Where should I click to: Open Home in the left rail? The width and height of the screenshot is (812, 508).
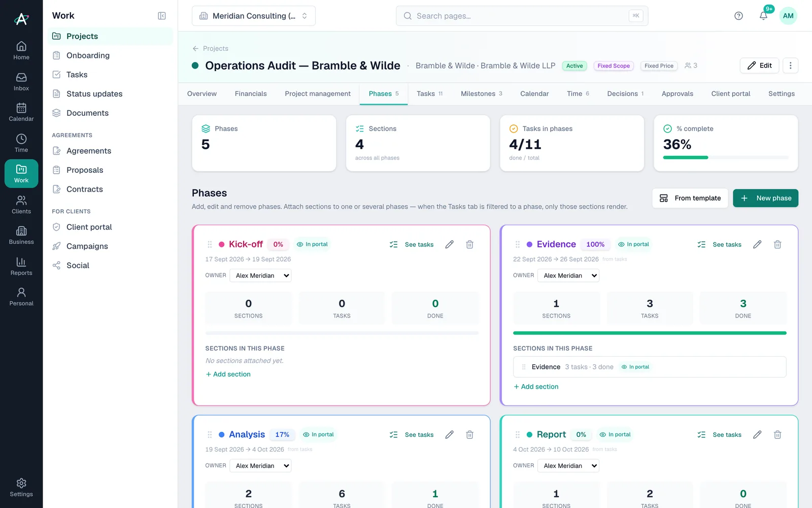click(x=21, y=51)
